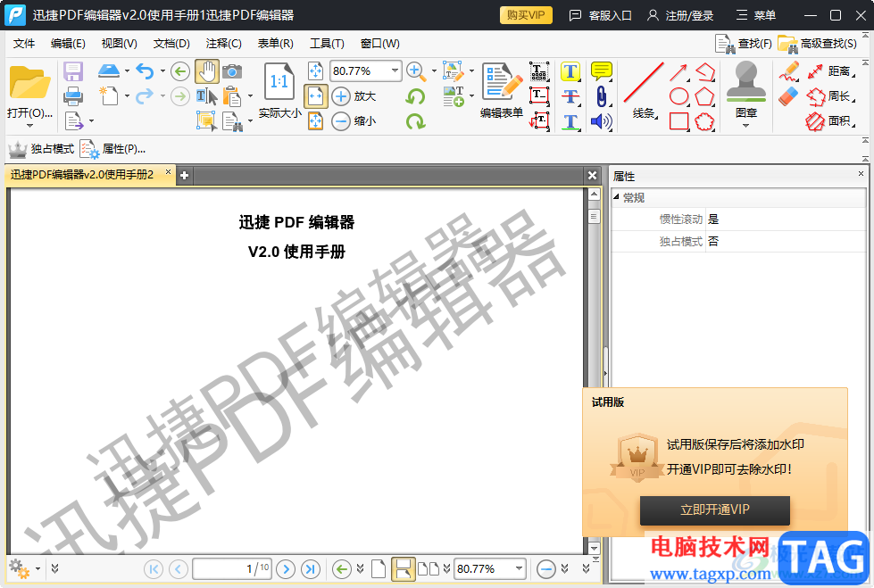This screenshot has width=874, height=588.
Task: Select the area measurement tool
Action: click(831, 121)
